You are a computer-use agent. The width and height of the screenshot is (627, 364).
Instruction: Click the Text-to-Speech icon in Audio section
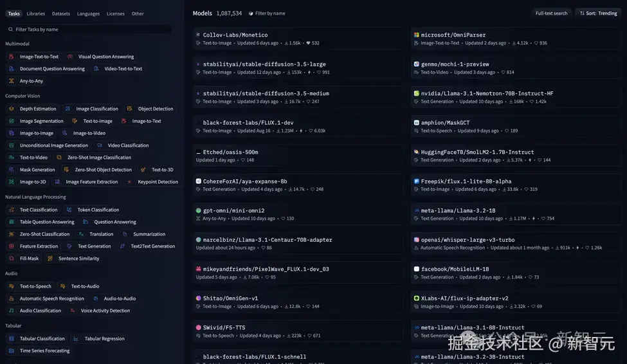pyautogui.click(x=12, y=286)
